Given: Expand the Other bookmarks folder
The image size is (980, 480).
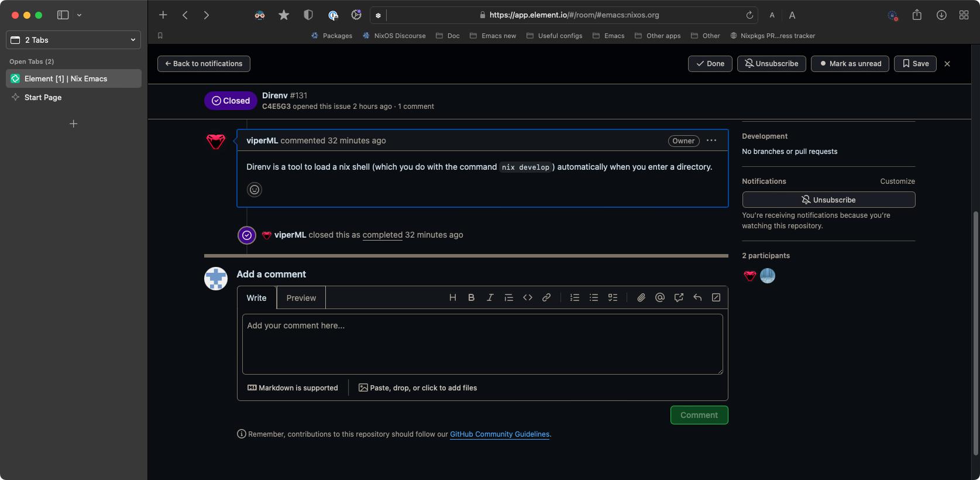Looking at the screenshot, I should [706, 36].
